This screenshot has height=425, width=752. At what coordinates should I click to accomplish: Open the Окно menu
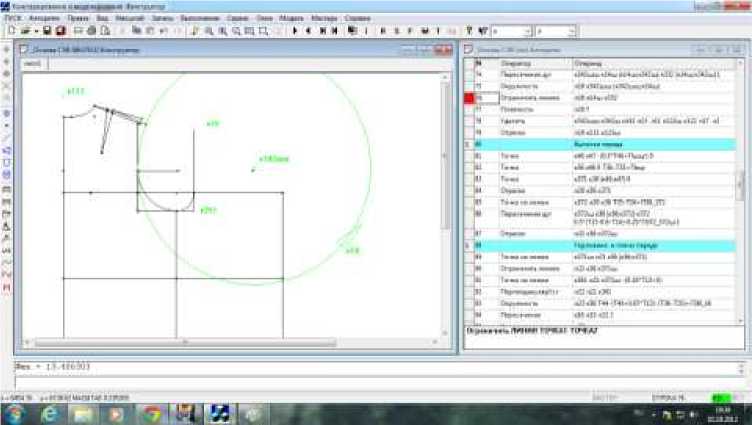(264, 18)
